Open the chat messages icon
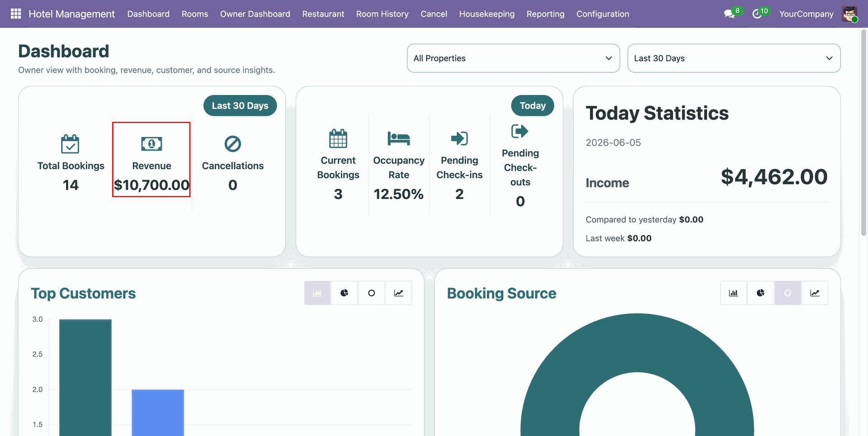The image size is (868, 436). pos(729,14)
